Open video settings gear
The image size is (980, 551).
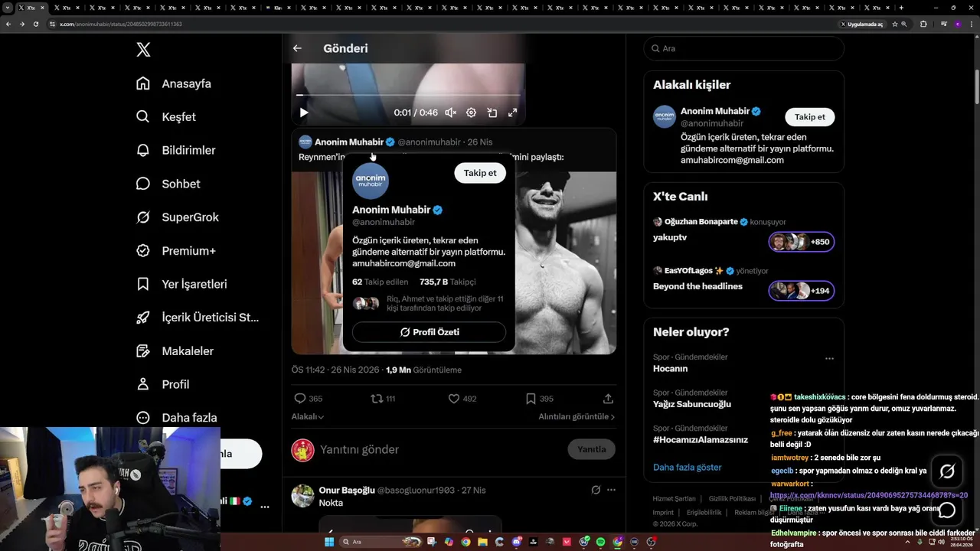[471, 112]
